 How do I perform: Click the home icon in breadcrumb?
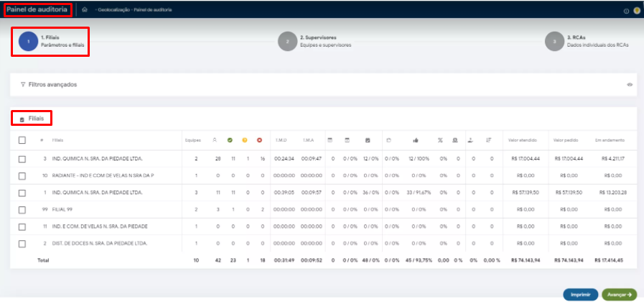(85, 10)
